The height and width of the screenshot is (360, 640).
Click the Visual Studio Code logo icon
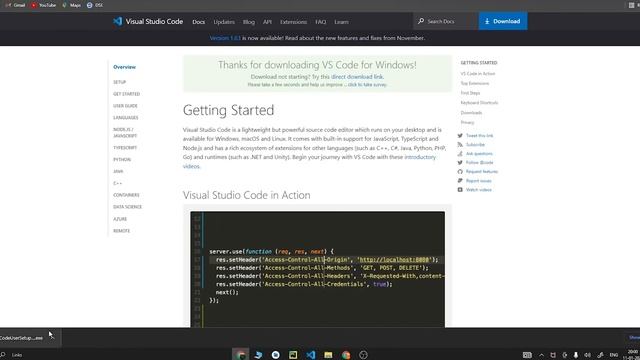pos(118,21)
